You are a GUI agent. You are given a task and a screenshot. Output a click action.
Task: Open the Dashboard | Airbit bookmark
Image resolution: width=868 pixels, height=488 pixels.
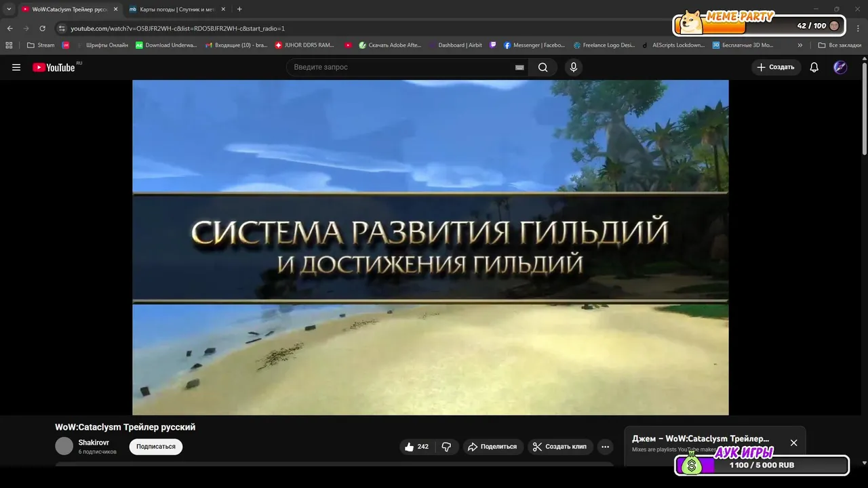coord(455,45)
